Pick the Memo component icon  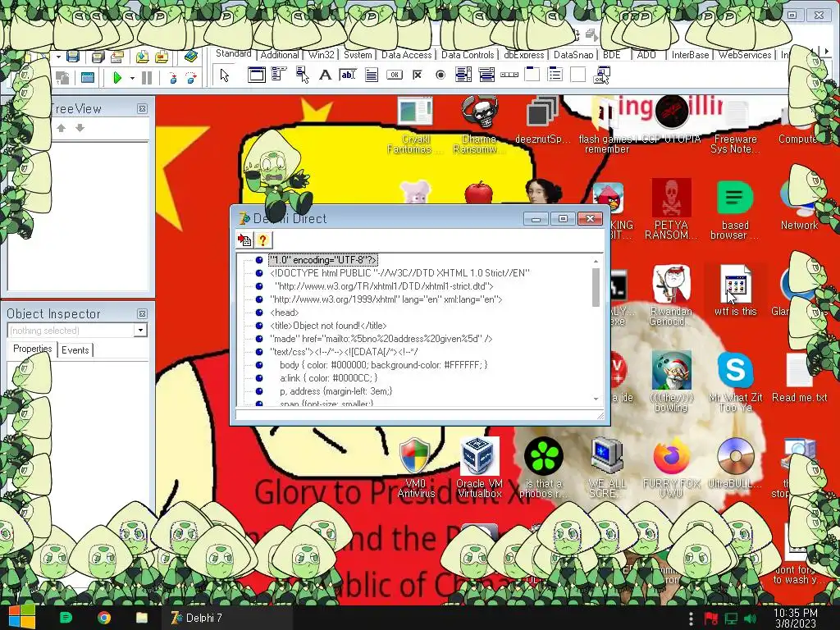pyautogui.click(x=372, y=75)
